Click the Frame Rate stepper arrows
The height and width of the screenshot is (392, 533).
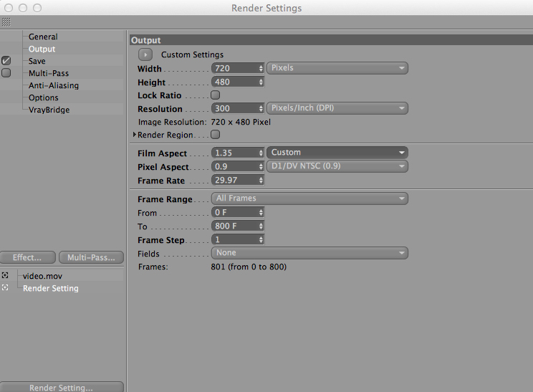261,181
